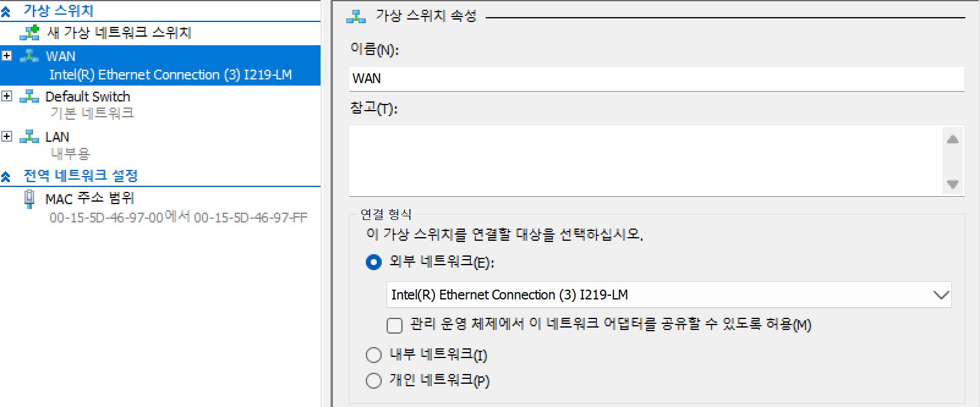This screenshot has height=407, width=980.
Task: Collapse the 가상 스위치 section chevron
Action: coord(6,12)
